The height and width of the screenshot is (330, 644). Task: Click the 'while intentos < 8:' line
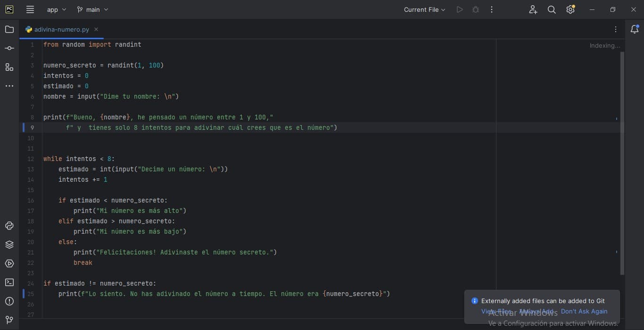point(79,159)
